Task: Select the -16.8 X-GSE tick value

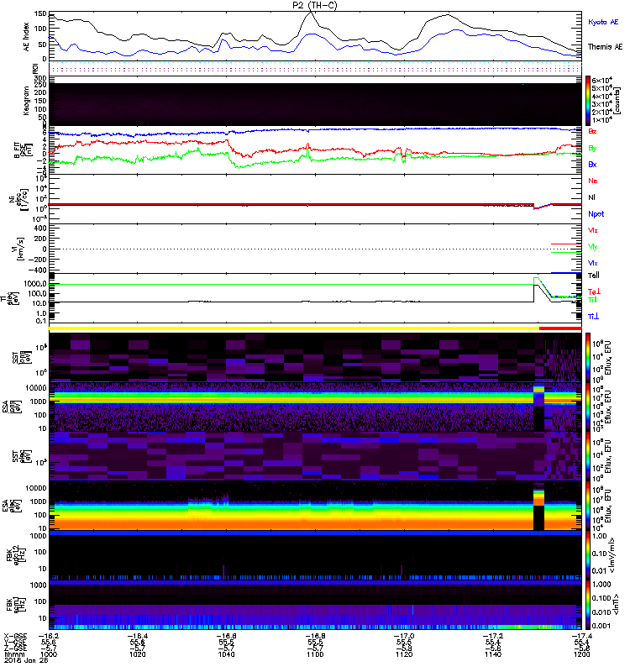Action: coord(315,636)
